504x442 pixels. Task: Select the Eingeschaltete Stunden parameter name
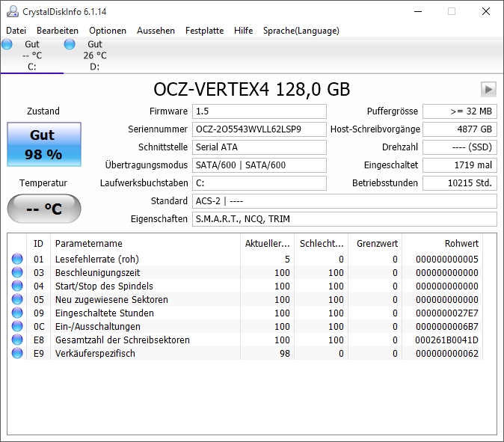pyautogui.click(x=104, y=313)
